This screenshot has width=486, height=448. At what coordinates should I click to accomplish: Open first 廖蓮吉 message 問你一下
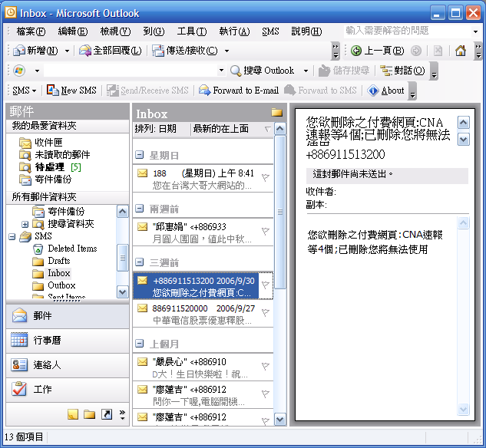pos(203,395)
